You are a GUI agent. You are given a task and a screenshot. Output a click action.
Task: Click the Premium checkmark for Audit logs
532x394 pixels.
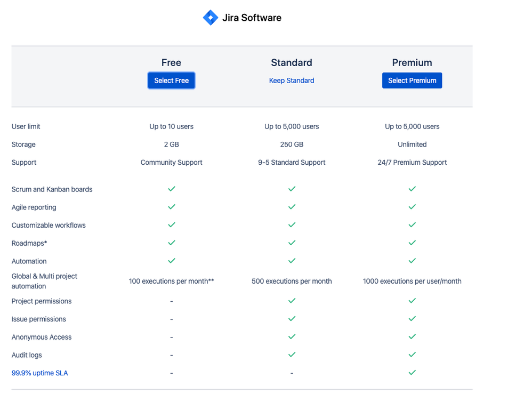pos(412,355)
